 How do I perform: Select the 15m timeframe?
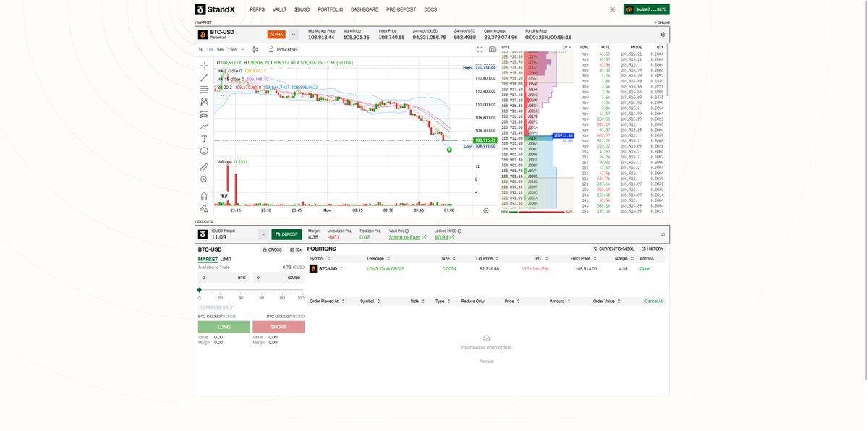pos(231,50)
